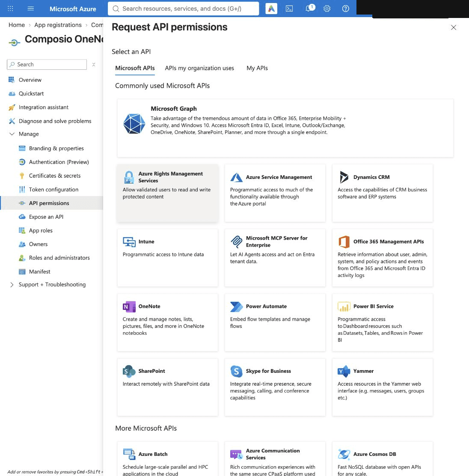Viewport: 469px width, 476px height.
Task: Click the Skype for Business icon
Action: click(x=237, y=371)
